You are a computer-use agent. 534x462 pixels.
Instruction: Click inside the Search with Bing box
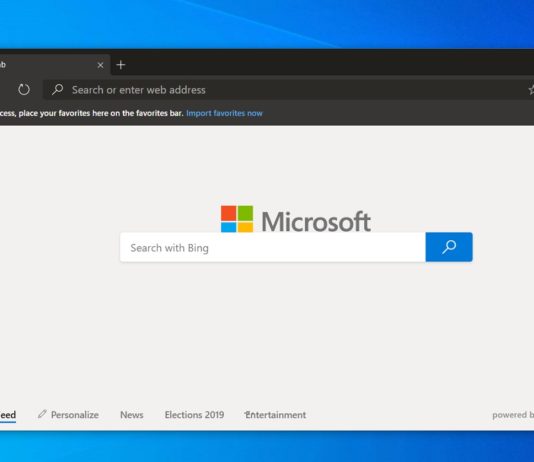point(273,247)
